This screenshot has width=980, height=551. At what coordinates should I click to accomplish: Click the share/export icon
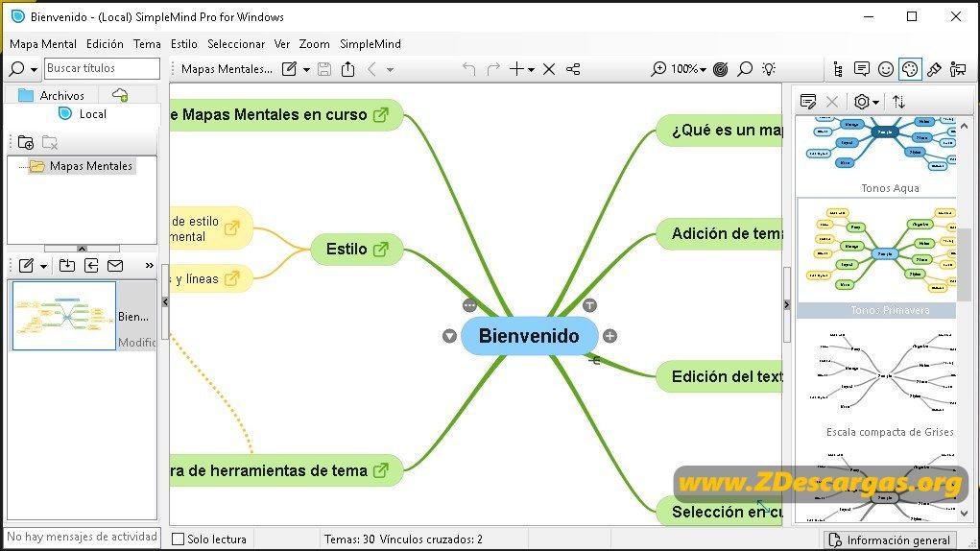point(348,69)
